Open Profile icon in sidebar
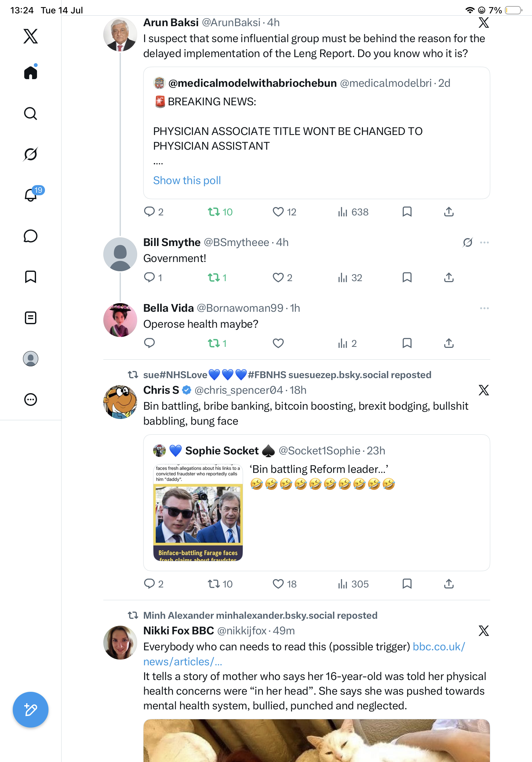Screen dimensions: 532x762 [x=31, y=359]
